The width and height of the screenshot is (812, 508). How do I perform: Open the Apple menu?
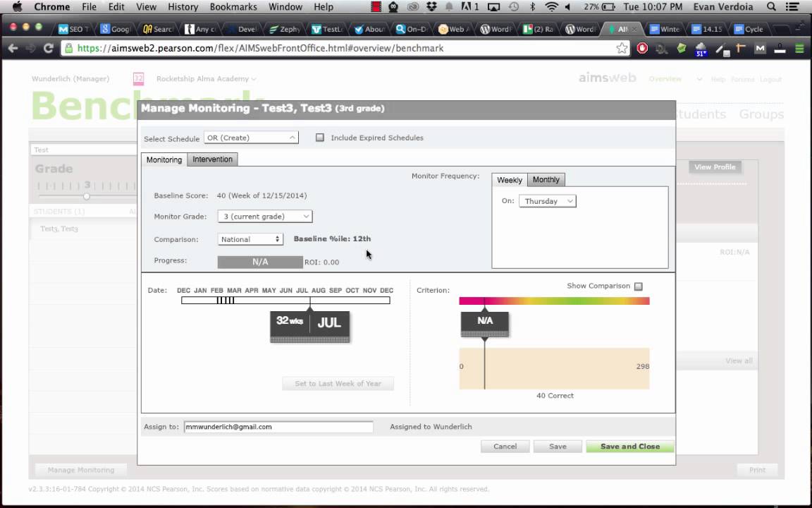point(17,7)
